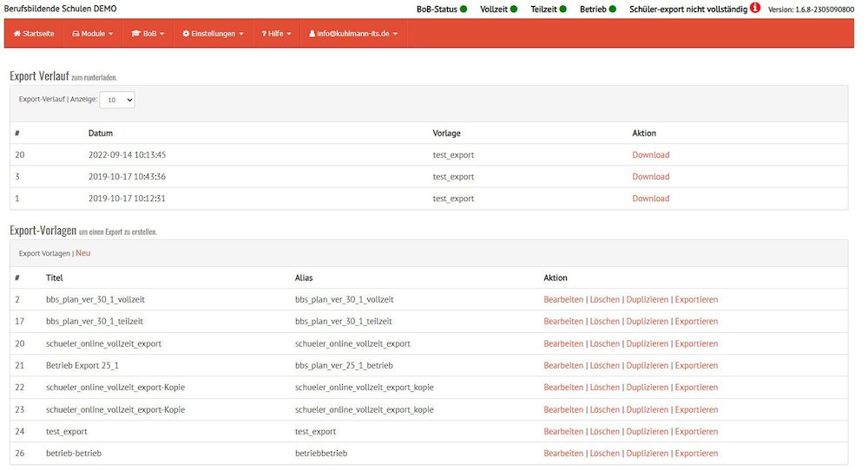Expand the Einstellungen dropdown menu
The height and width of the screenshot is (470, 868).
tap(213, 34)
